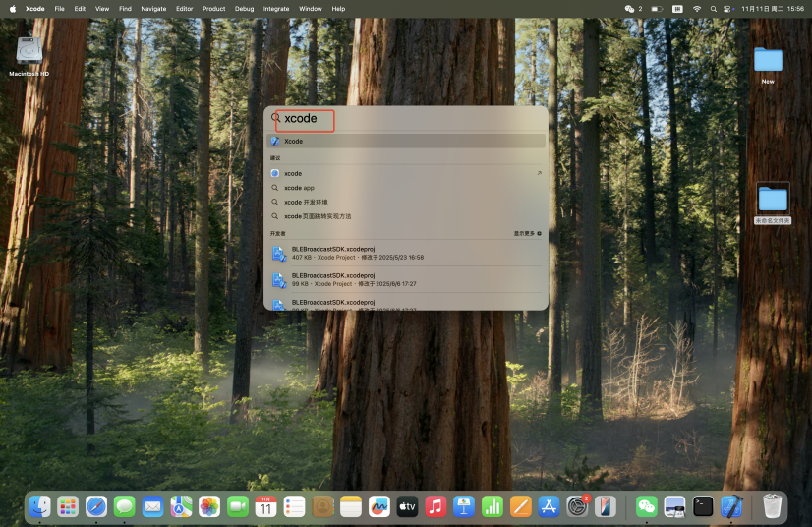Click the Xcode hammer icon in Dock
The image size is (812, 527).
point(731,506)
